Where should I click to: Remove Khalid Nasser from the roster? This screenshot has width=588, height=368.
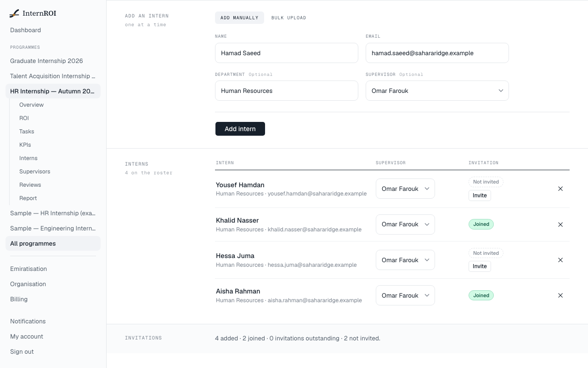(x=560, y=224)
